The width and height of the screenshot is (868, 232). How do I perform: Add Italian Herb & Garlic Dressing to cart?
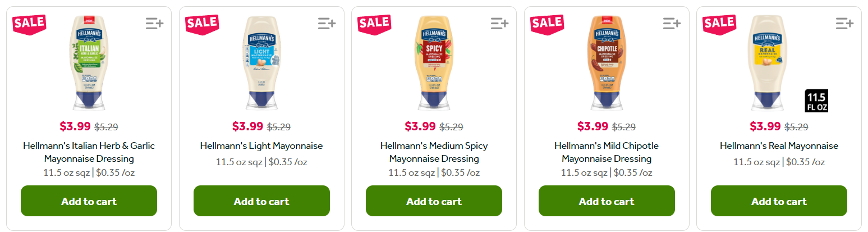89,201
